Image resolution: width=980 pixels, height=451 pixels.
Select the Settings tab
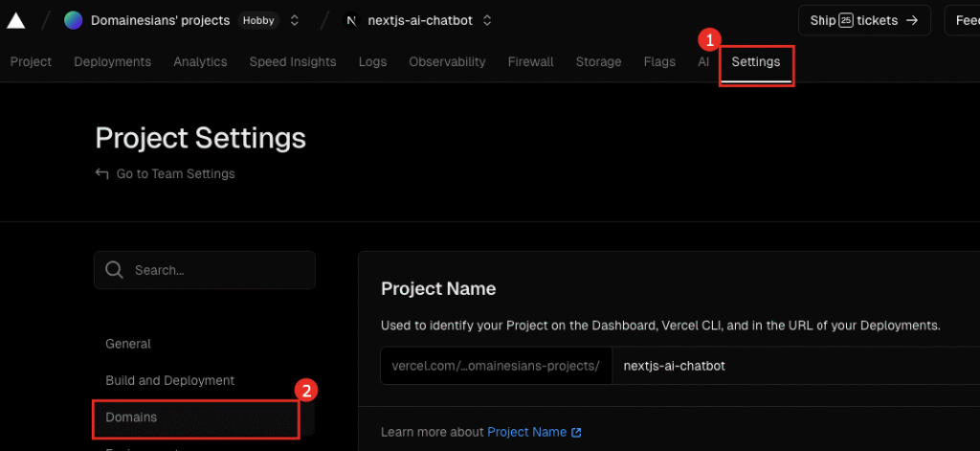coord(756,62)
